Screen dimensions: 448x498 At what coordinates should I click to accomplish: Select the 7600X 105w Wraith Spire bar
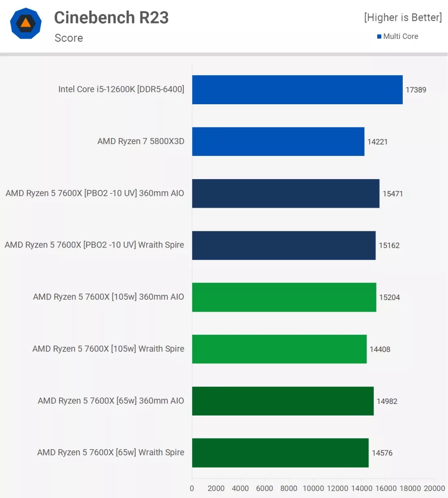(279, 349)
